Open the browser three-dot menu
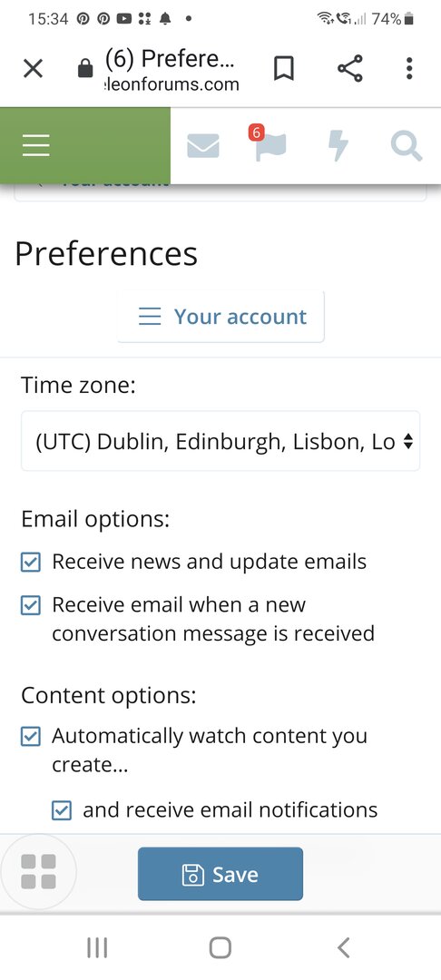The image size is (441, 980). [409, 68]
